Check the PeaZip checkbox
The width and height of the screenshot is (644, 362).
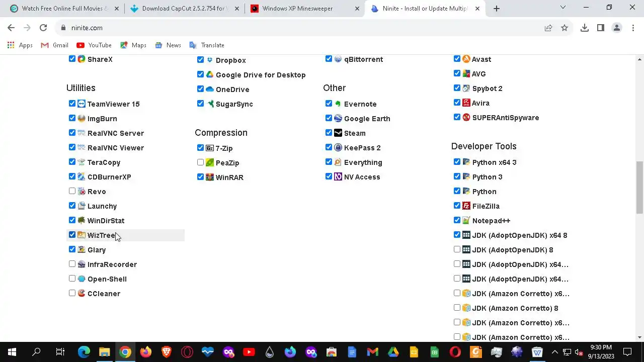point(200,162)
